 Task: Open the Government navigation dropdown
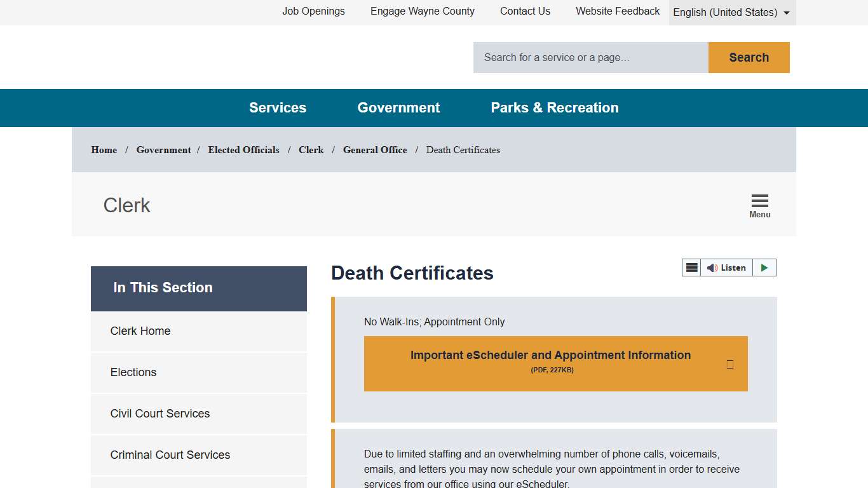pyautogui.click(x=398, y=107)
